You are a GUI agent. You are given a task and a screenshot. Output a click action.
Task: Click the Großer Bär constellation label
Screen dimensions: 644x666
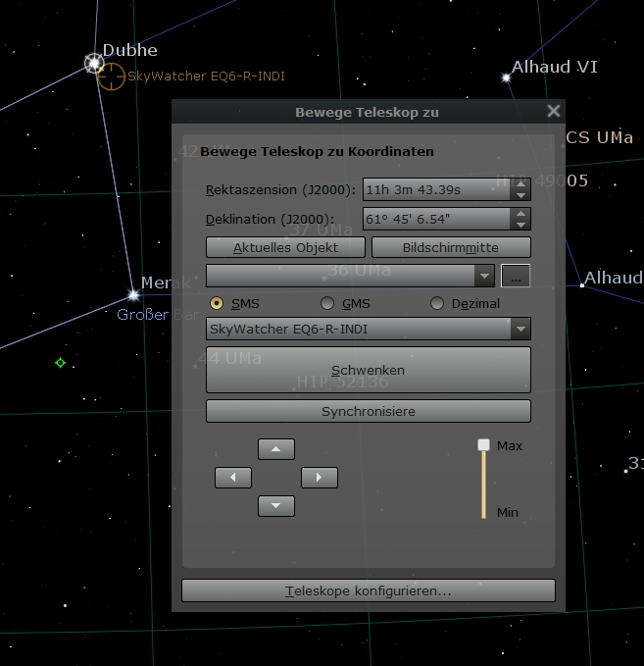(x=158, y=315)
